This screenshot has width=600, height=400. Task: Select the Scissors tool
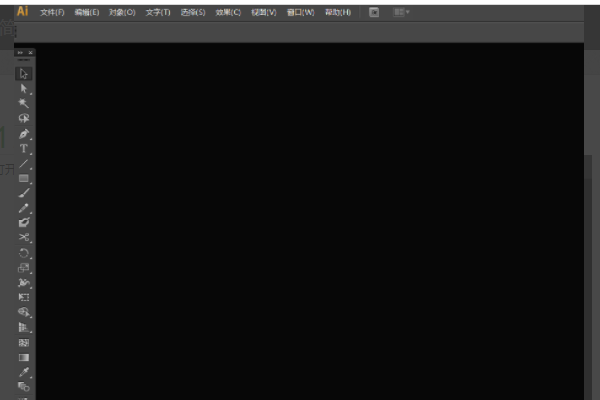click(x=24, y=237)
